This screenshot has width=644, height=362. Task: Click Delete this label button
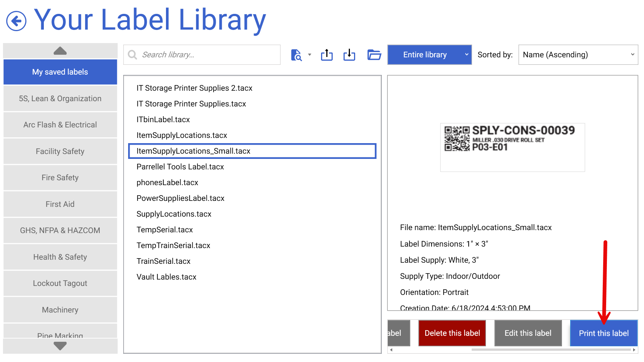point(452,333)
